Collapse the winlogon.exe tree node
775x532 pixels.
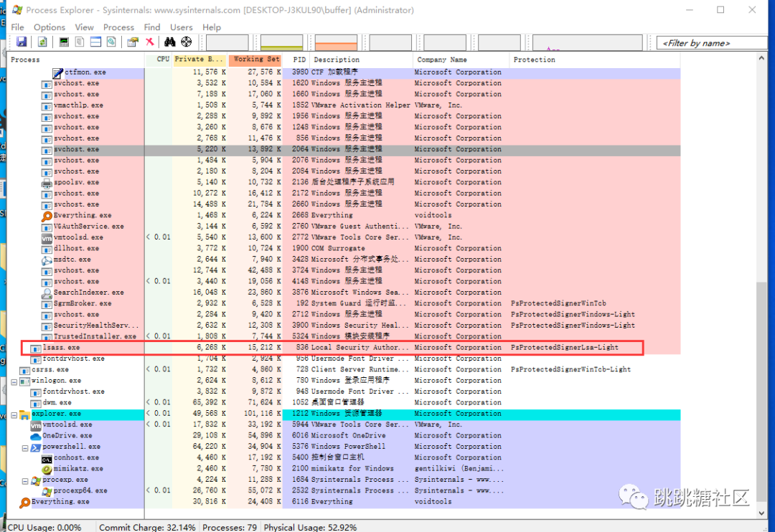pos(14,382)
